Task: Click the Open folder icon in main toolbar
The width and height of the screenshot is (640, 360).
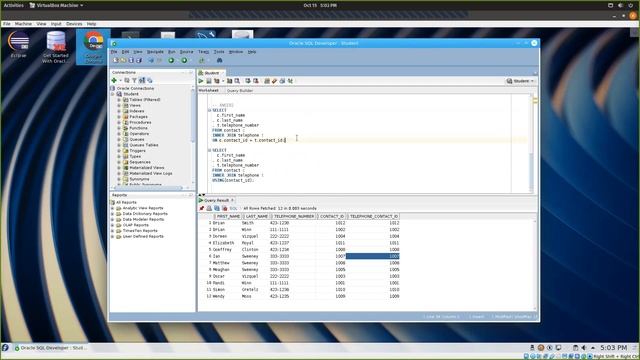Action: (x=123, y=60)
